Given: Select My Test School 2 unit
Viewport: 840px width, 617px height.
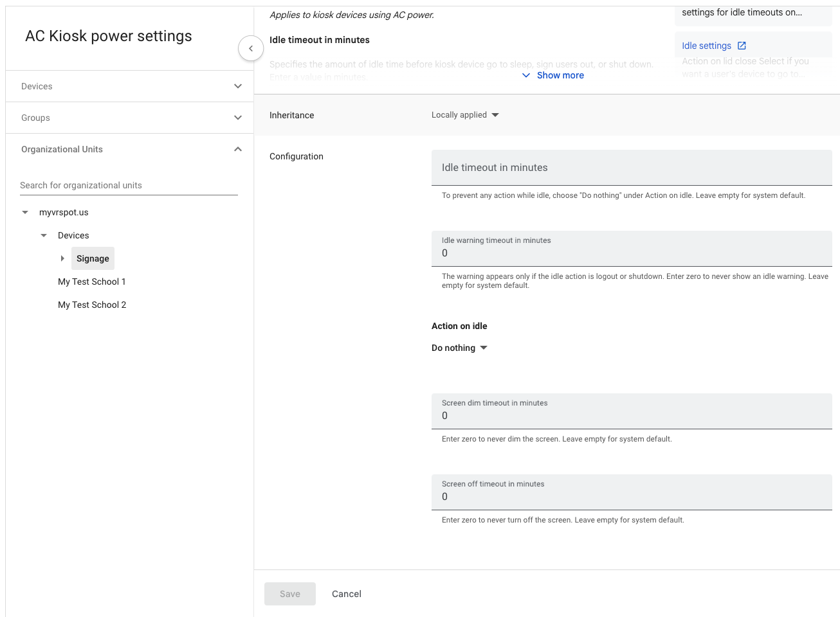Looking at the screenshot, I should 92,305.
